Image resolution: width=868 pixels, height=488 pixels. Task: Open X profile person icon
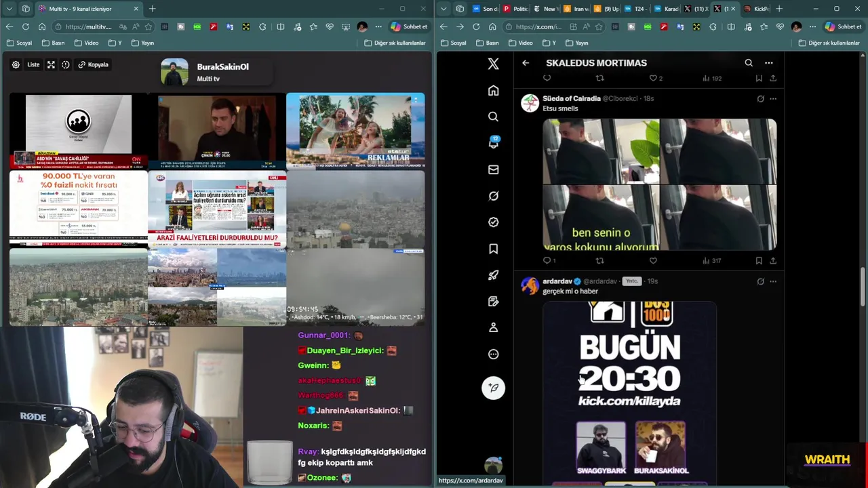[x=493, y=327]
